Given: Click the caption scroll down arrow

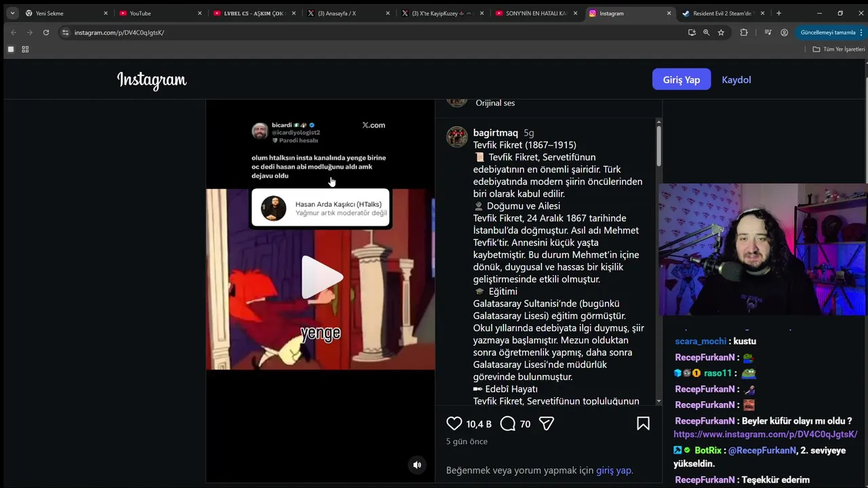Looking at the screenshot, I should (x=658, y=401).
